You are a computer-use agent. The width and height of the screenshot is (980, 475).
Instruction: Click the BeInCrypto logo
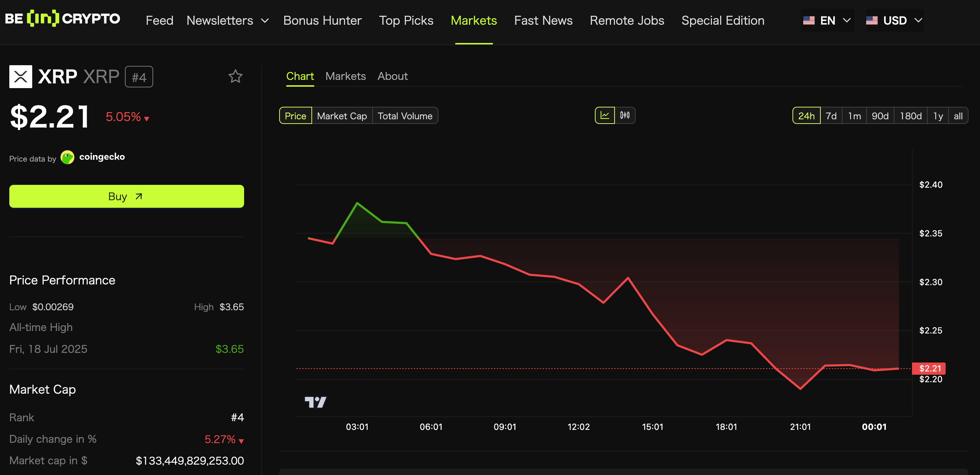[62, 19]
